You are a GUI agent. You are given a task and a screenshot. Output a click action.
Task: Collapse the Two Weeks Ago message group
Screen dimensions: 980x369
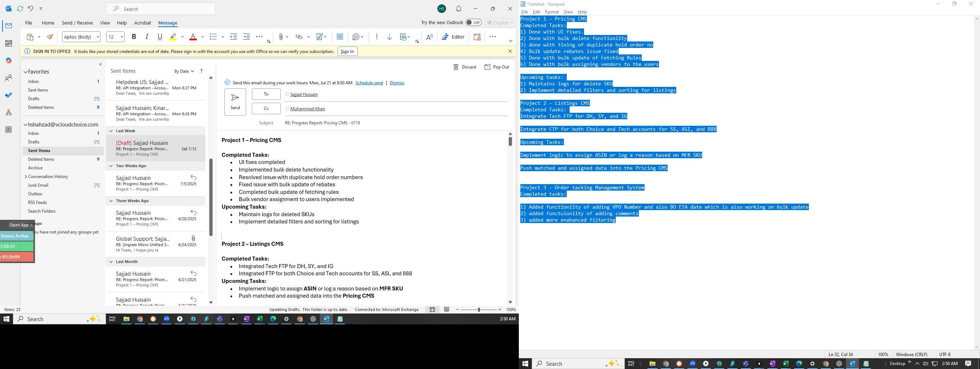click(111, 166)
